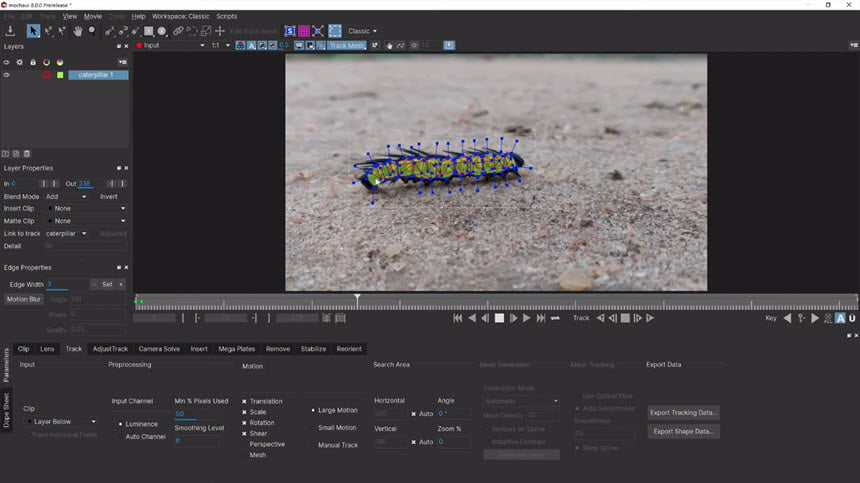
Task: Open the Movie menu
Action: click(x=93, y=16)
